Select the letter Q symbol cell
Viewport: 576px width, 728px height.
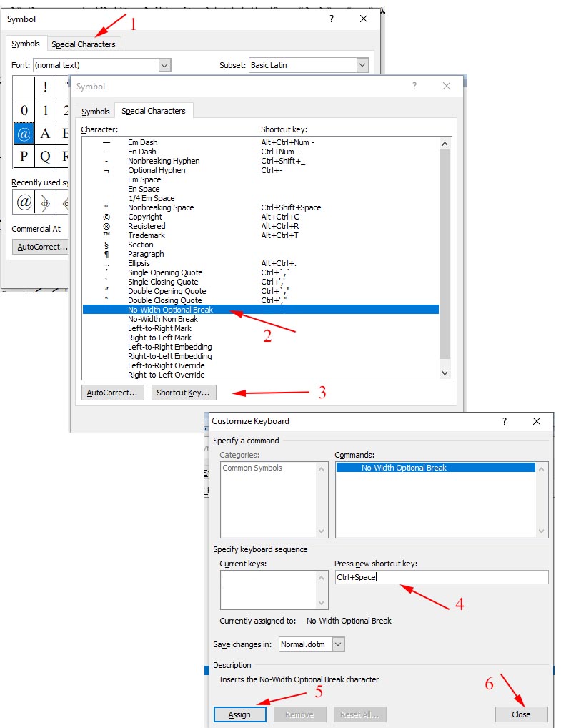(46, 156)
